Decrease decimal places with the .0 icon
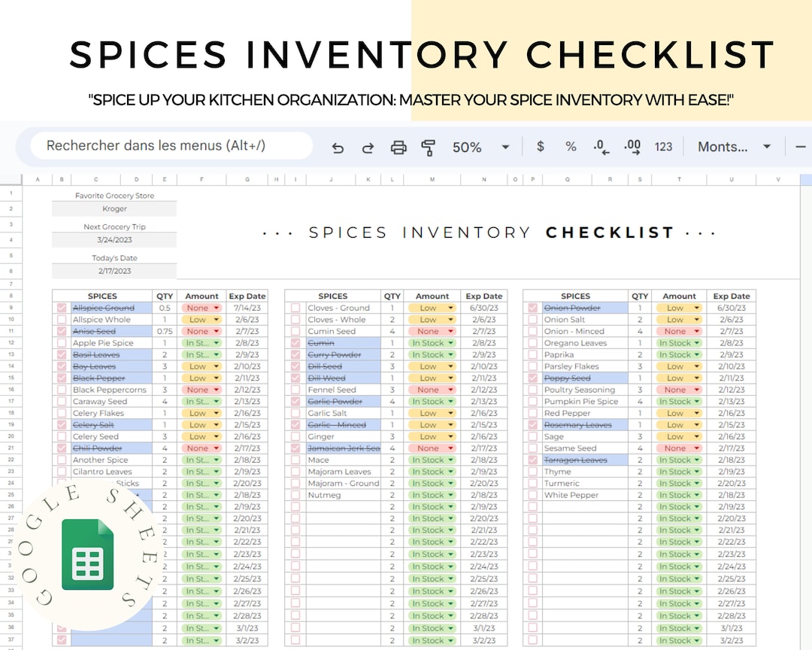 point(601,147)
